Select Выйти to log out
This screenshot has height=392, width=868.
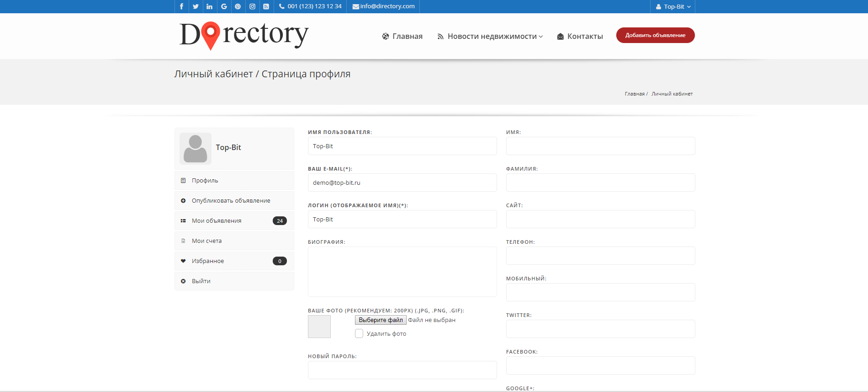234,281
